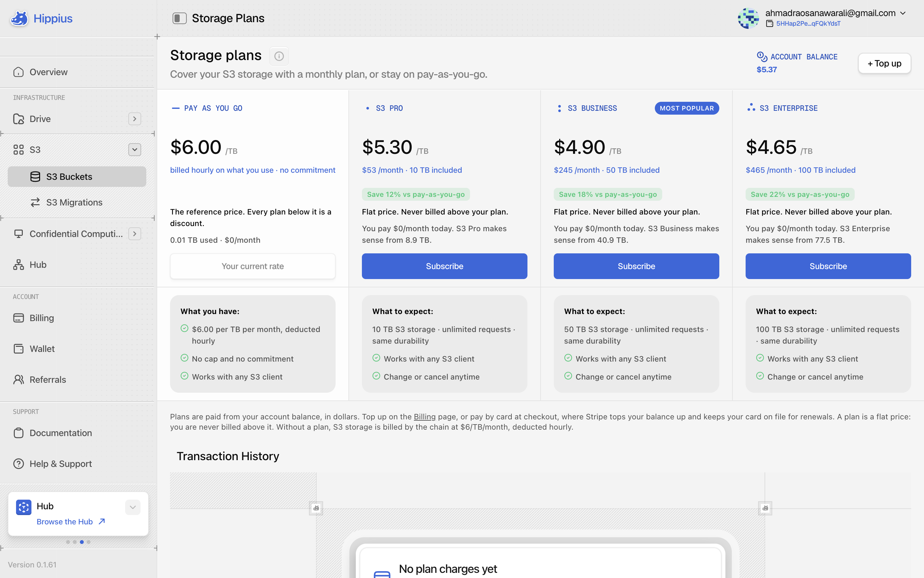Open the storage plans info icon

pyautogui.click(x=279, y=56)
